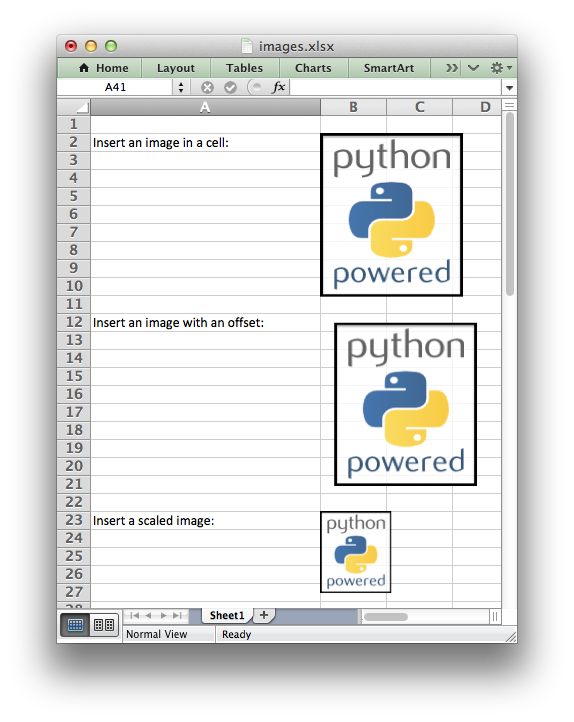
Task: Click cell with 'Insert an image in a cell:'
Action: point(205,143)
